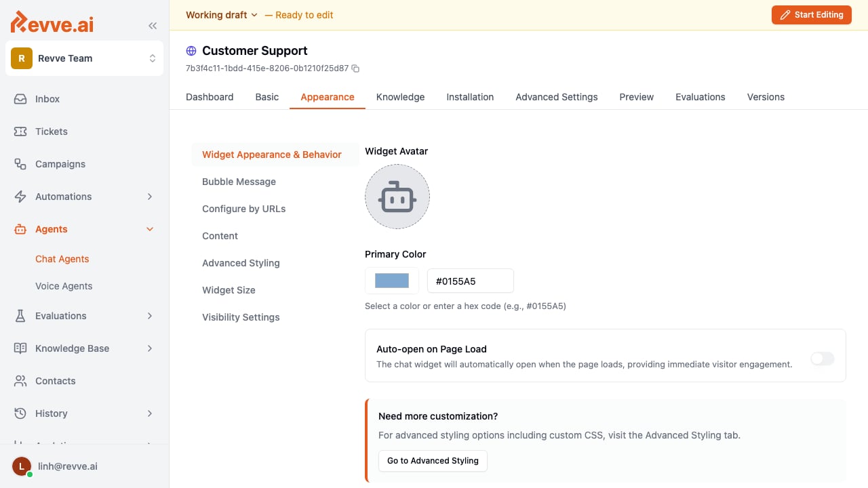The height and width of the screenshot is (488, 868).
Task: Switch to the Knowledge tab
Action: tap(400, 97)
